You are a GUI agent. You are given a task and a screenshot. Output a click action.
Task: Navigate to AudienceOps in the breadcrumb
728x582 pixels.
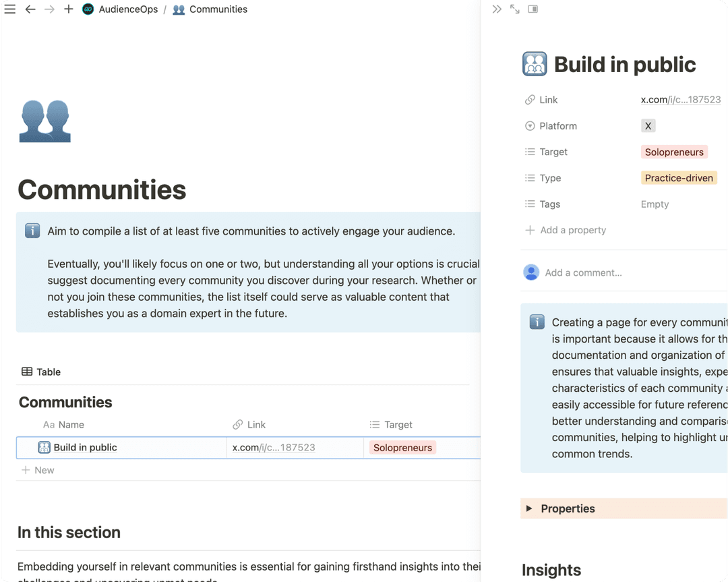[x=128, y=9]
